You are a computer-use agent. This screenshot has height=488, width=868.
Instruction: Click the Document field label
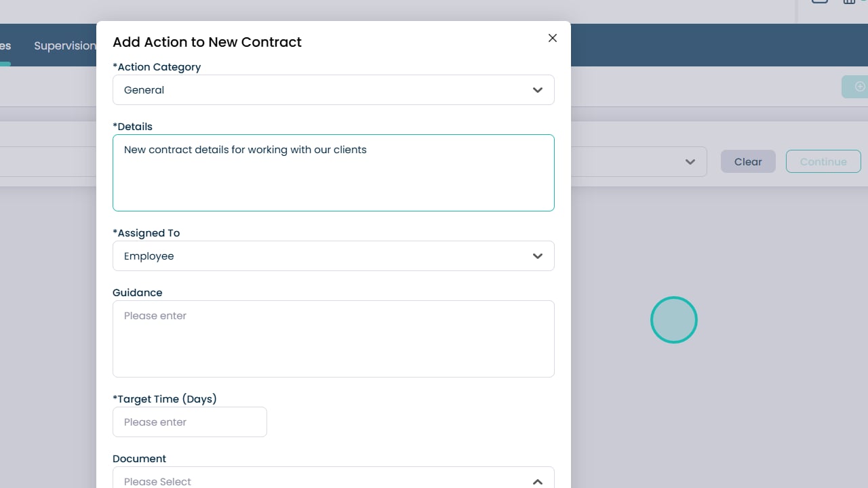pos(140,459)
